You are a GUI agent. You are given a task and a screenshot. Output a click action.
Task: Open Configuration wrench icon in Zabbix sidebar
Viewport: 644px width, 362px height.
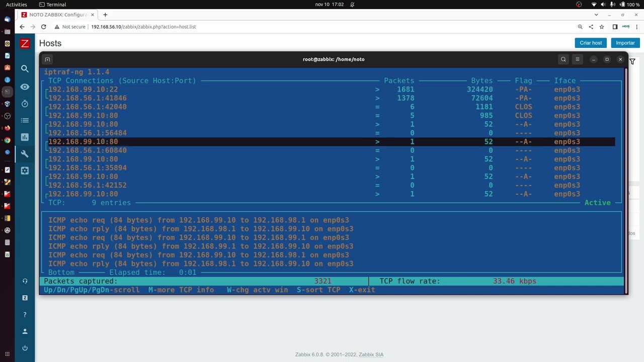25,154
